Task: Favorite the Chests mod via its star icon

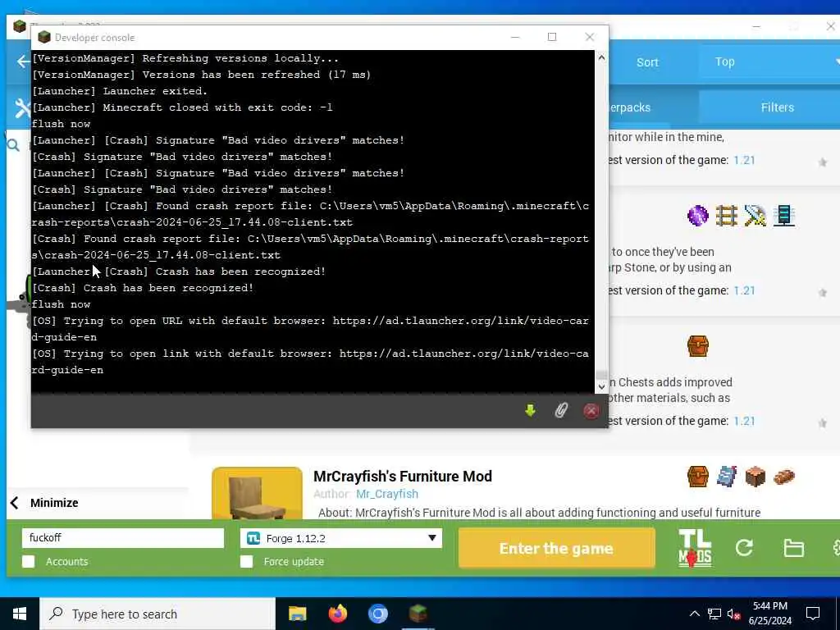Action: pyautogui.click(x=822, y=423)
